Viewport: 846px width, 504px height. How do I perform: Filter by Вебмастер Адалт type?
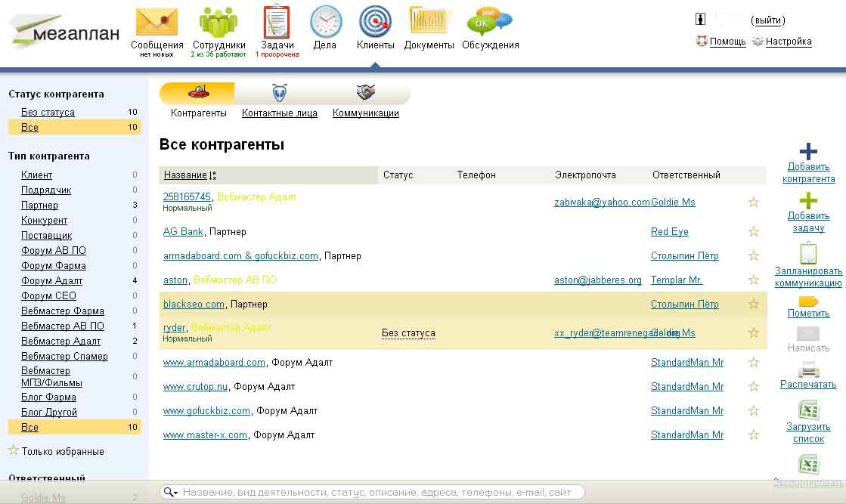pos(61,341)
